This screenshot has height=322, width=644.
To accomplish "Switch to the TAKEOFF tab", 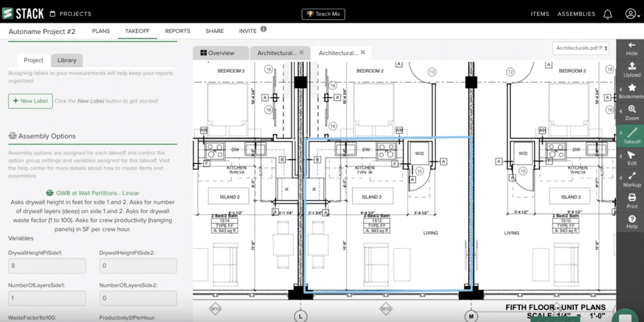I will point(137,31).
